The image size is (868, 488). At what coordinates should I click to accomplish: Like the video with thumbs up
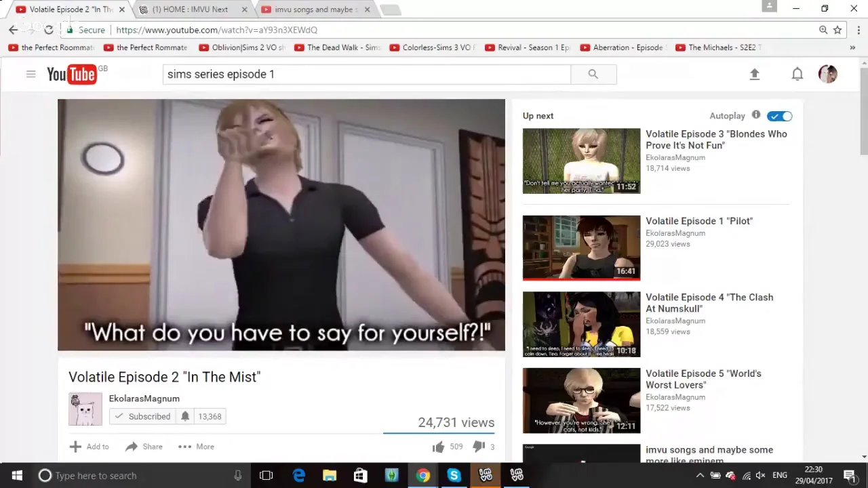[x=438, y=447]
